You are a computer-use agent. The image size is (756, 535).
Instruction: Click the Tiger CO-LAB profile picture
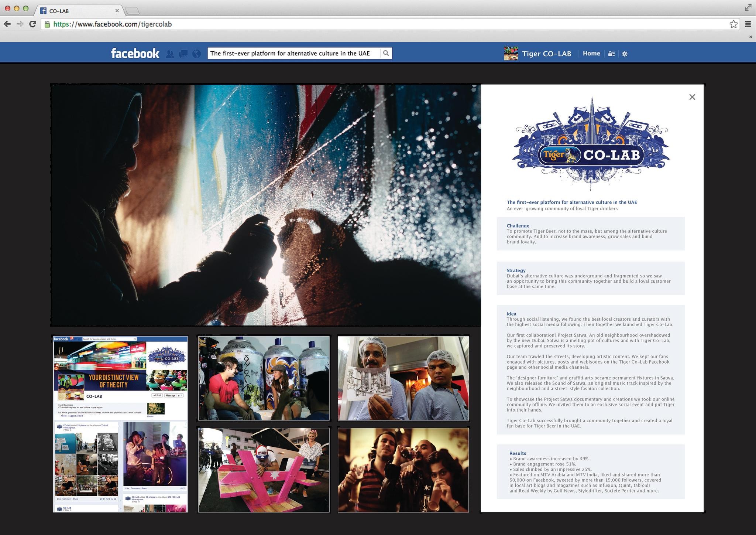click(511, 54)
